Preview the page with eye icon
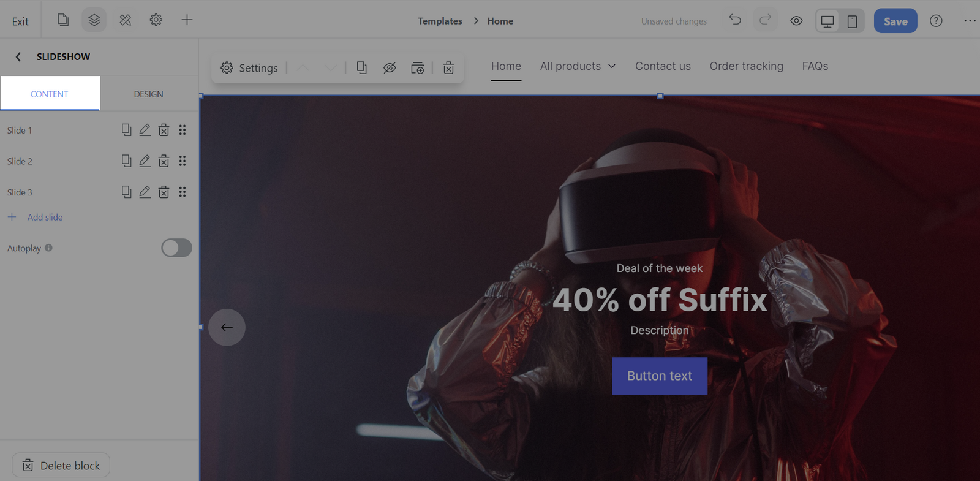 pos(796,21)
